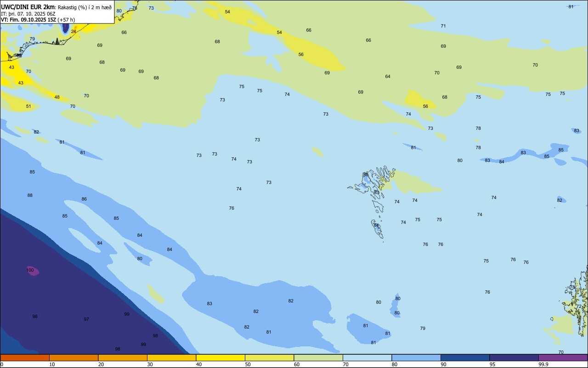This screenshot has width=588, height=368.
Task: Click the humidity value "71" on the map
Action: point(443,26)
